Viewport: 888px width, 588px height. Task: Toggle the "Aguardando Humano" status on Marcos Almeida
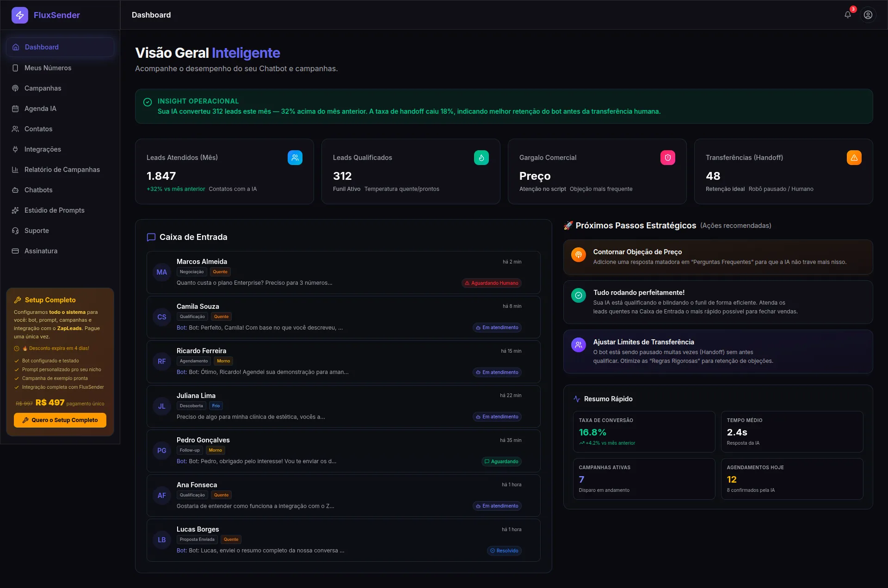tap(491, 283)
